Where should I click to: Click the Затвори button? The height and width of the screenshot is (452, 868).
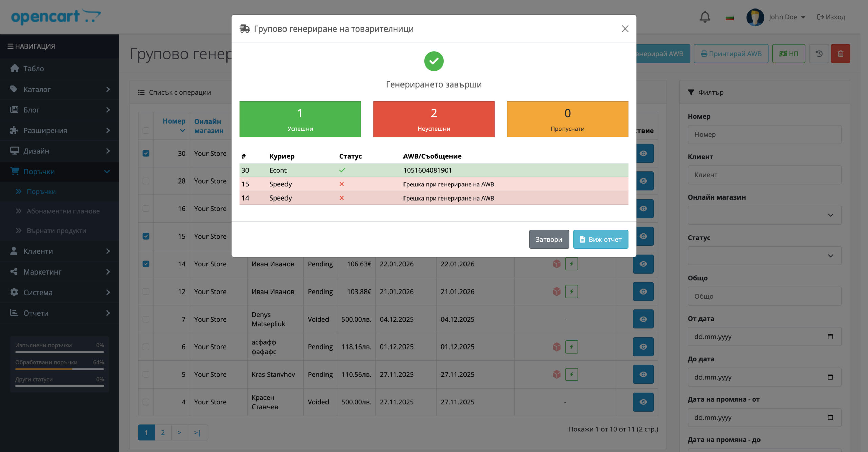(549, 239)
